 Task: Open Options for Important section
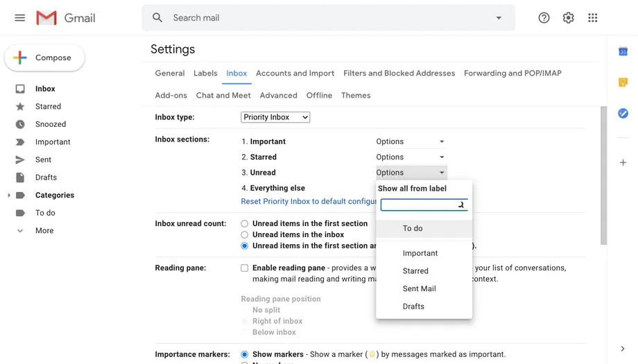(411, 141)
